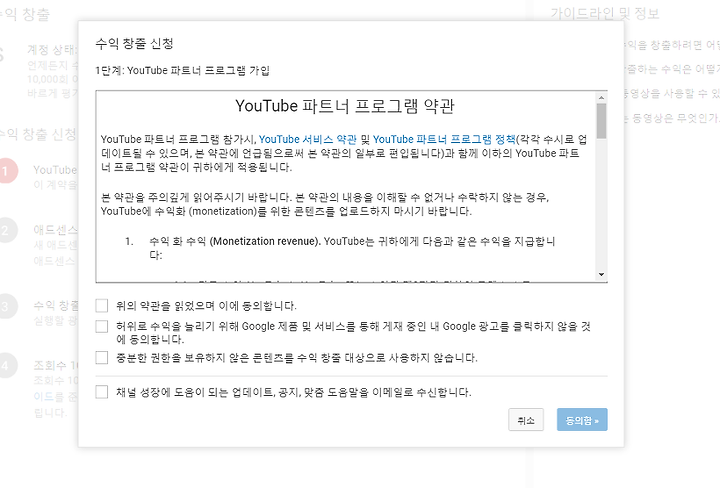Screen dimensions: 720x488
Task: Click the terms box scroll-up arrow
Action: pyautogui.click(x=601, y=98)
